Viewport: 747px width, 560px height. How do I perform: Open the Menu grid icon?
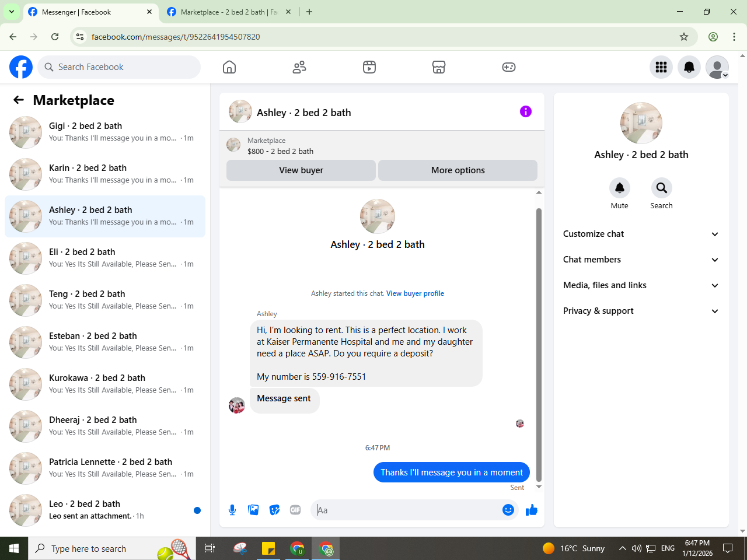coord(661,67)
